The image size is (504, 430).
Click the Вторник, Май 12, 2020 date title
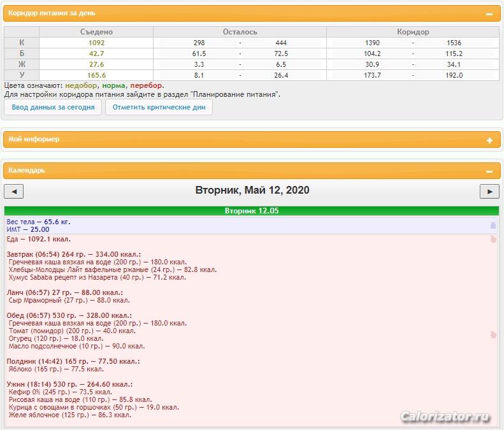click(252, 190)
